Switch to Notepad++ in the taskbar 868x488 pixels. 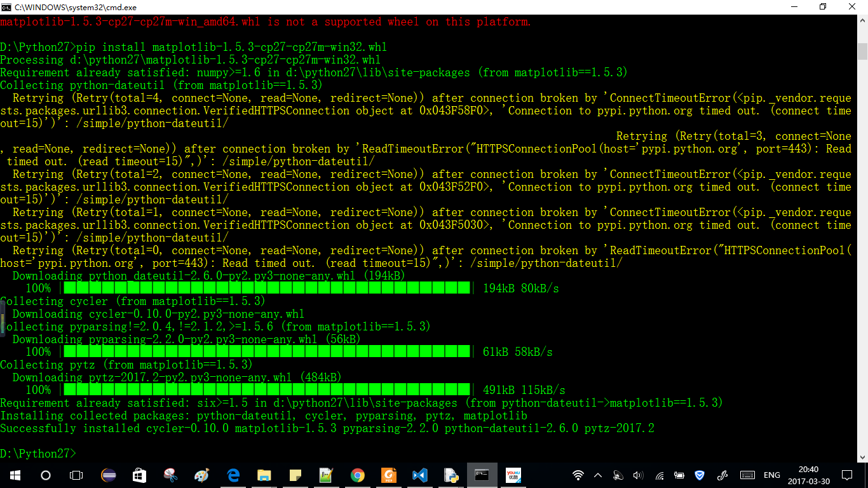tap(326, 475)
